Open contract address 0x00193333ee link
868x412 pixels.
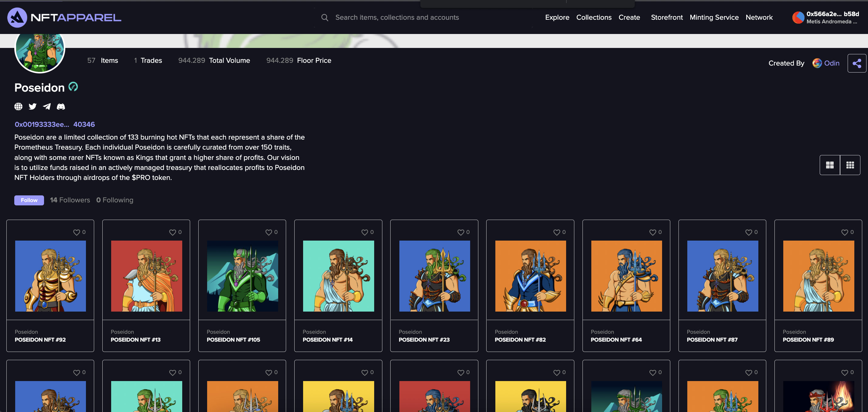point(55,124)
